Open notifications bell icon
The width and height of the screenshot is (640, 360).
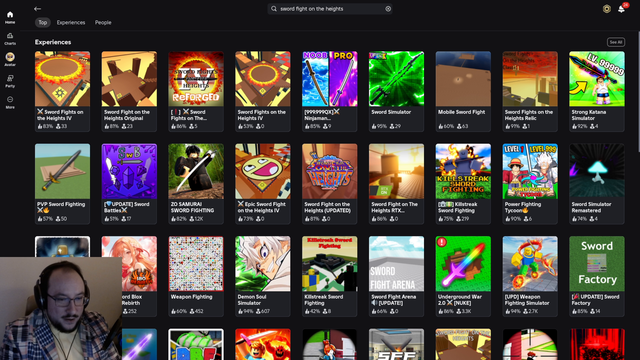pyautogui.click(x=621, y=9)
